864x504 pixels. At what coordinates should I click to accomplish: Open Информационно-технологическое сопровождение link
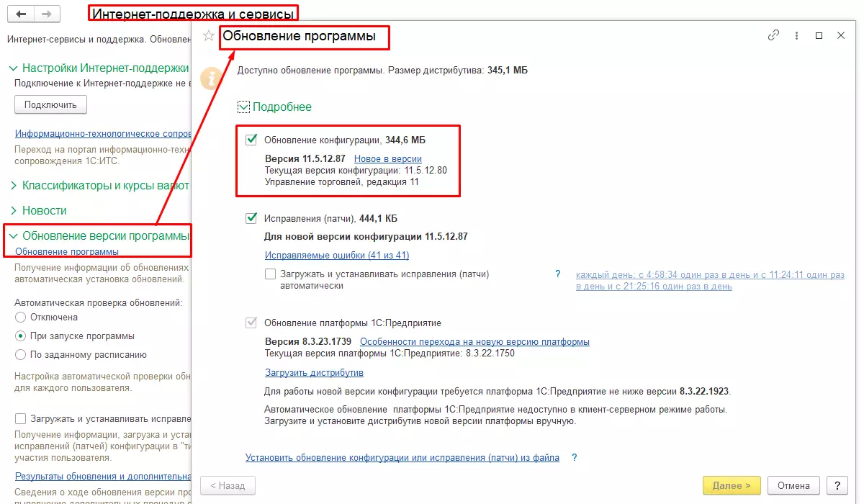[103, 133]
